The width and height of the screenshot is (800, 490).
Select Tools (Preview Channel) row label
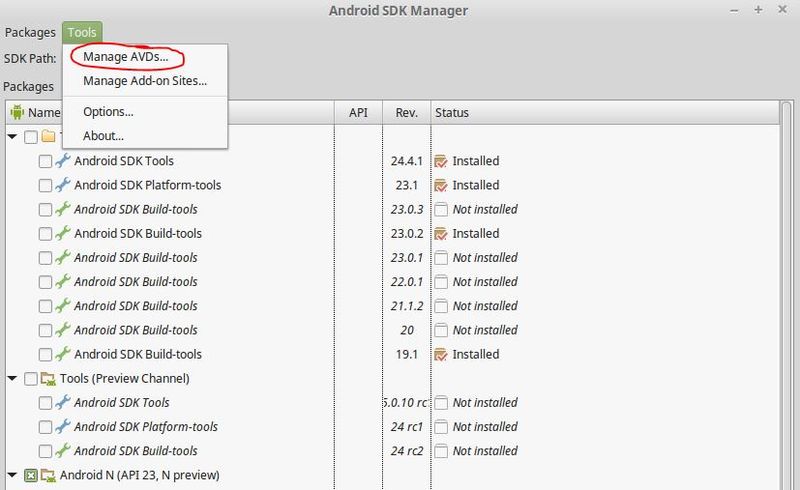tap(124, 378)
